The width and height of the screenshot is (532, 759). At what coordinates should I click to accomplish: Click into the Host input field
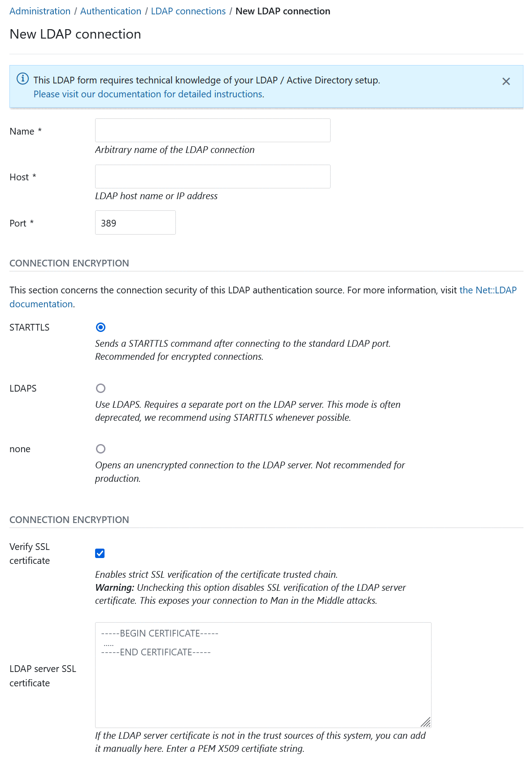point(212,176)
